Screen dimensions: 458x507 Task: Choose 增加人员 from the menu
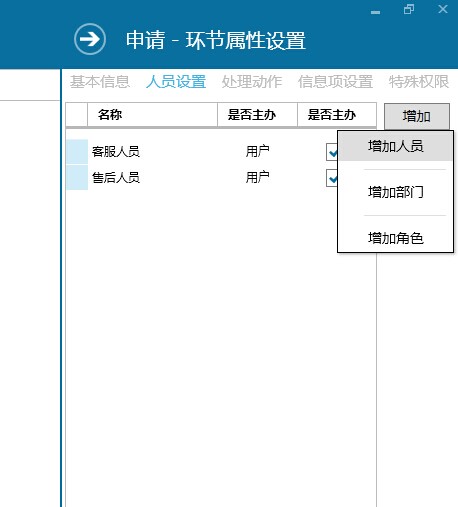(395, 146)
